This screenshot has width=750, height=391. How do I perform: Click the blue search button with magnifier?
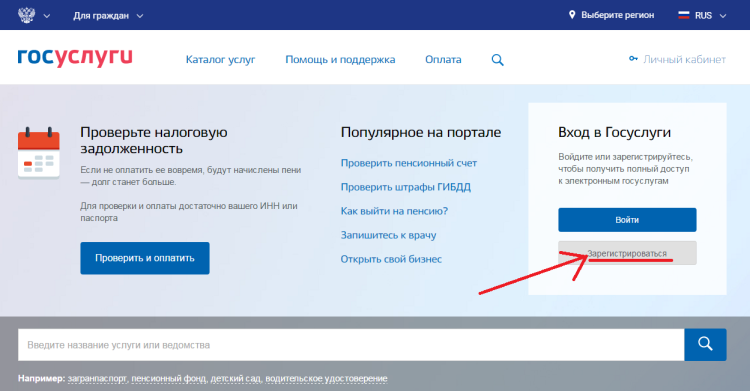click(706, 345)
